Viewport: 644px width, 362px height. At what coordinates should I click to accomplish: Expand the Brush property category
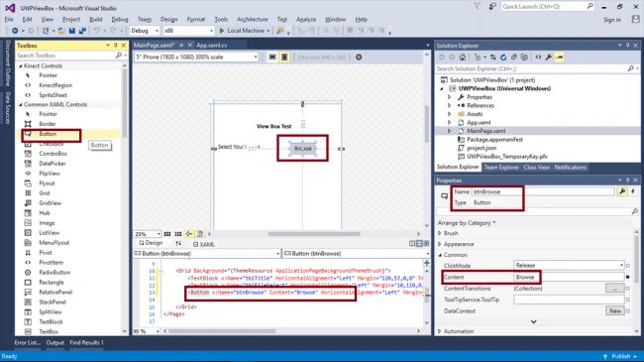(440, 233)
